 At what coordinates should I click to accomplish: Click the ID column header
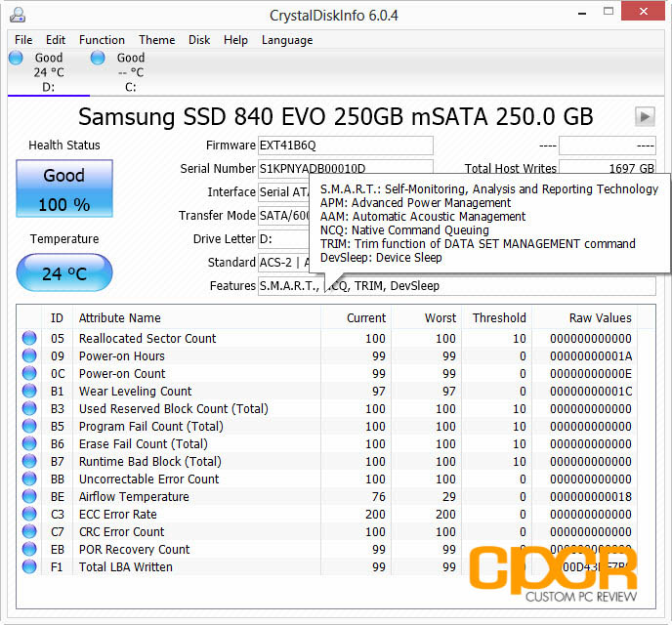[57, 317]
